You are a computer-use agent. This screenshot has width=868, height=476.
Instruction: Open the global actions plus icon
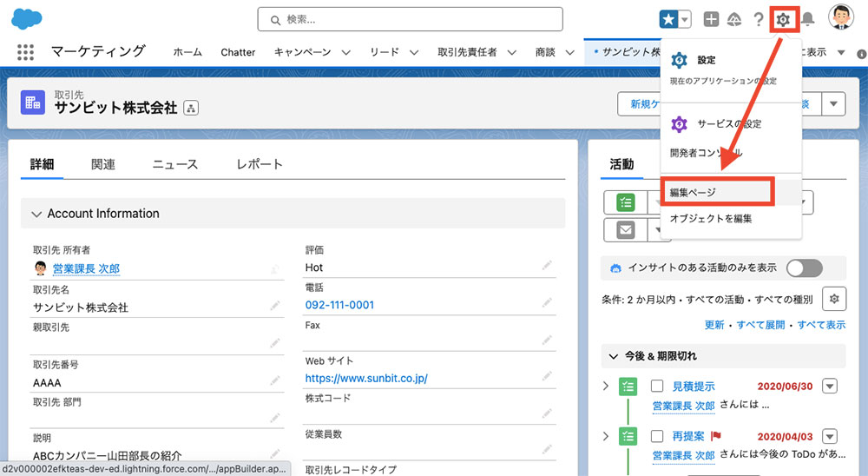711,19
